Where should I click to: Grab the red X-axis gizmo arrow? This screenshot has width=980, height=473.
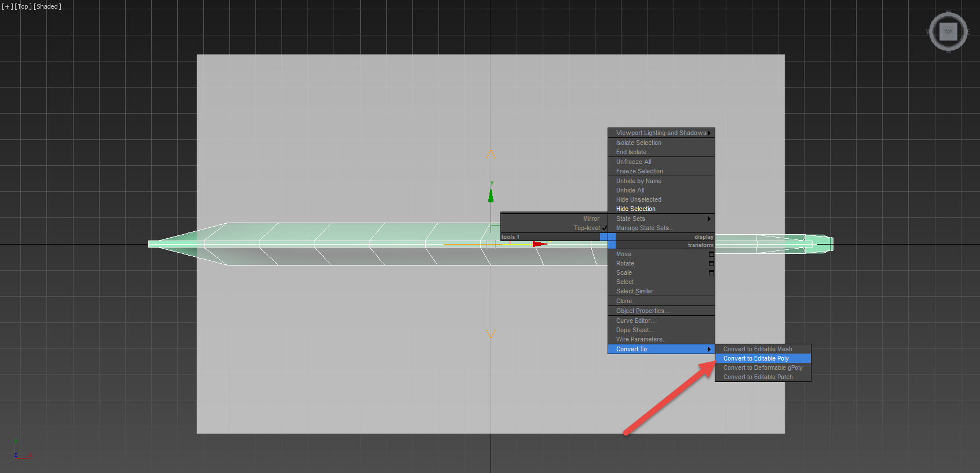click(540, 244)
